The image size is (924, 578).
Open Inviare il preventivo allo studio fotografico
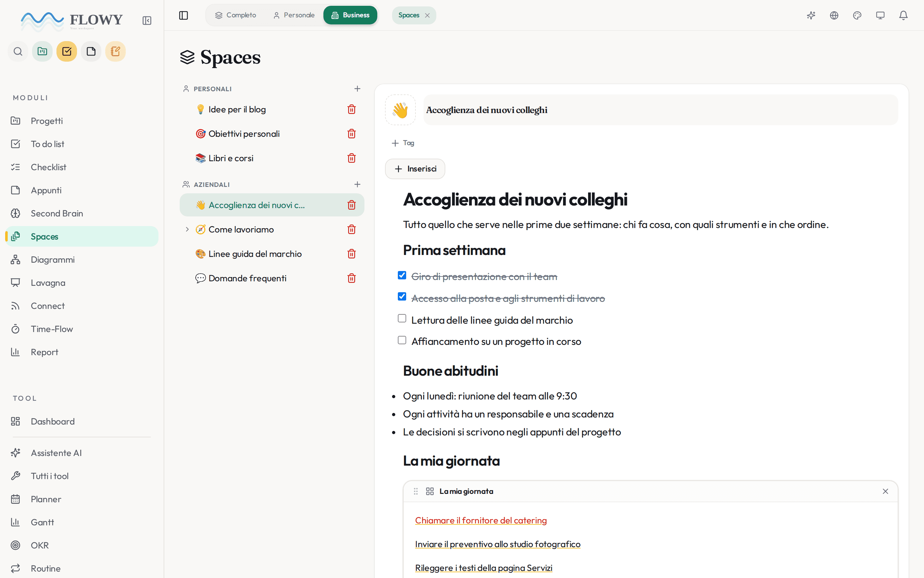[x=498, y=544]
